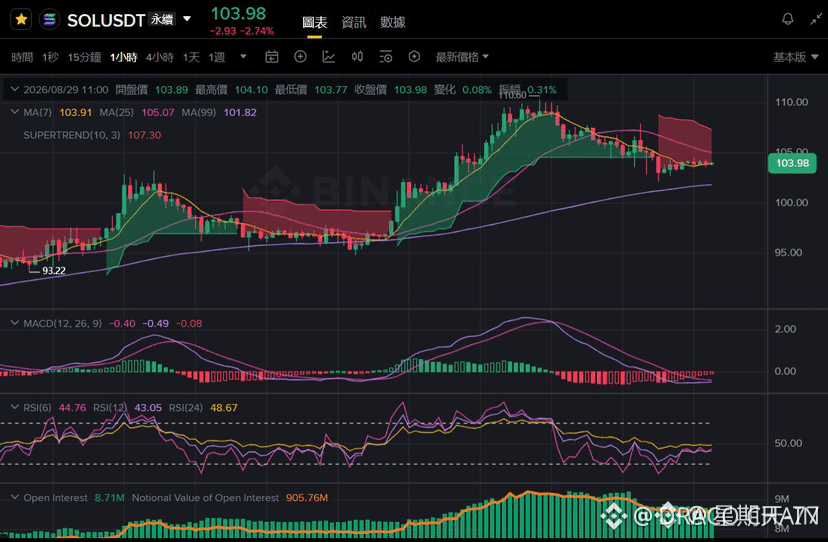This screenshot has width=828, height=542.
Task: Collapse the MA indicator legend chevron
Action: [15, 112]
